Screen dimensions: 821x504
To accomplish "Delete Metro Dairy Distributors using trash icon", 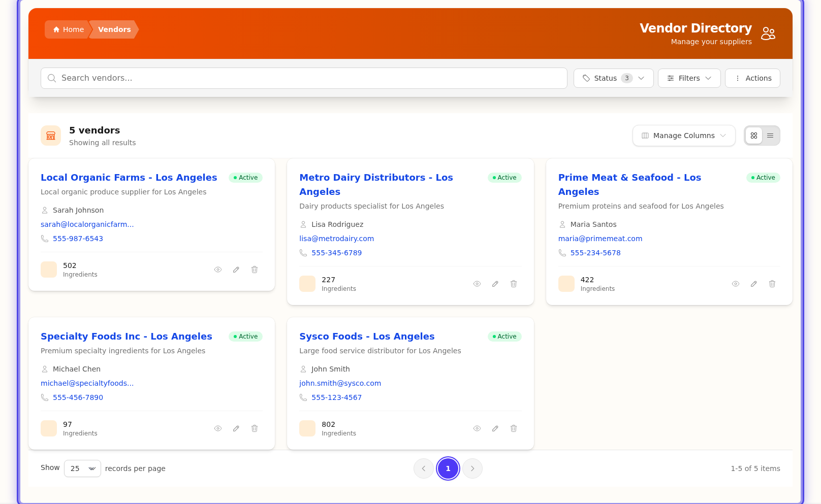I will [x=514, y=284].
